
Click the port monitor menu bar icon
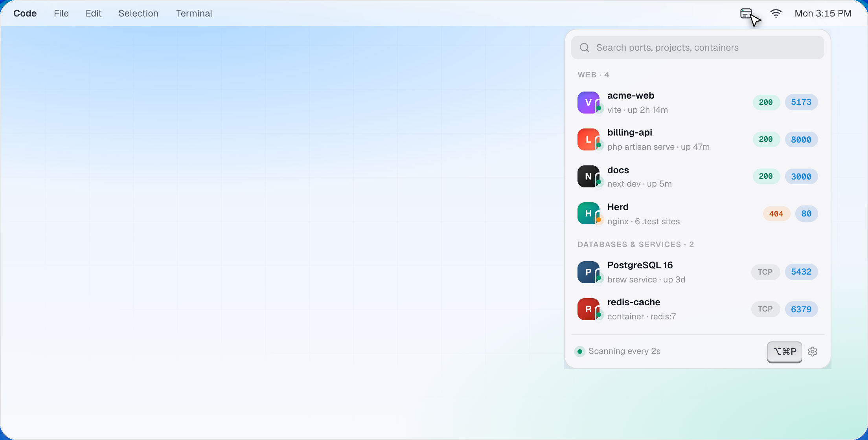coord(746,13)
